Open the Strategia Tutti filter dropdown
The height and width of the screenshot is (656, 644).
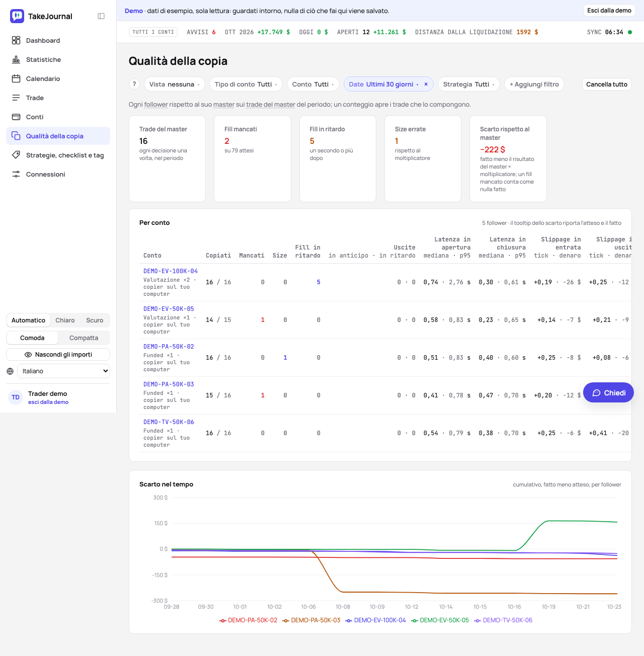pyautogui.click(x=468, y=84)
